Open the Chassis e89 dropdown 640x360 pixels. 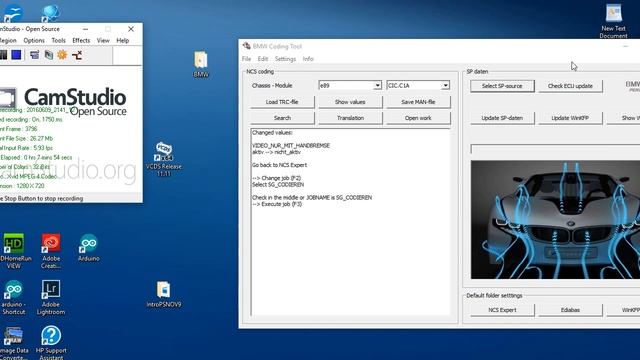click(377, 85)
